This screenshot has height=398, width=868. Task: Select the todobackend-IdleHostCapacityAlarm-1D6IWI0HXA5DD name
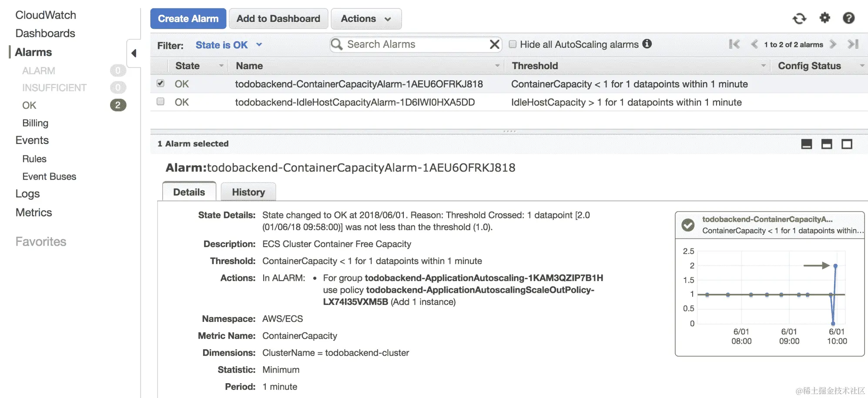pos(355,102)
